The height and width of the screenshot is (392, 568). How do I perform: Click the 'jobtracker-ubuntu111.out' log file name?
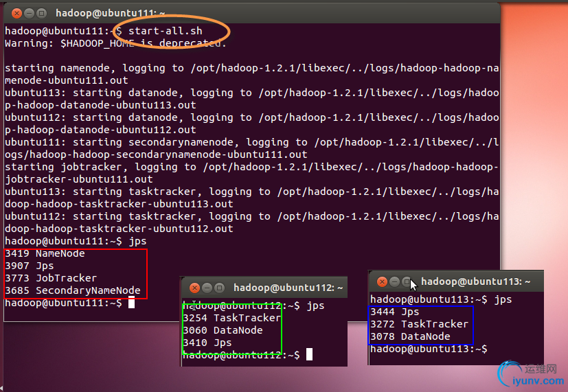point(78,179)
